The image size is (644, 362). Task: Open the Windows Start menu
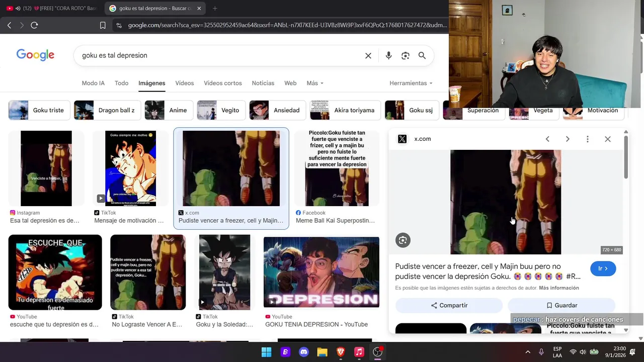(x=267, y=352)
